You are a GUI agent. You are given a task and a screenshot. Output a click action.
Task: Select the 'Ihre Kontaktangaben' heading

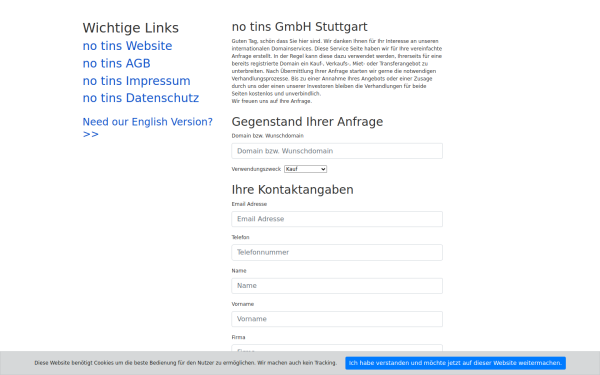[x=293, y=190]
